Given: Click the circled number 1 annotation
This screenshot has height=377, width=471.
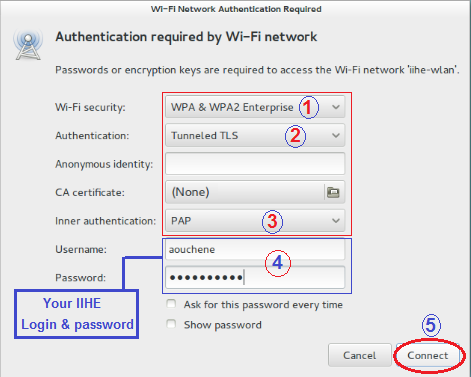Looking at the screenshot, I should coord(308,107).
